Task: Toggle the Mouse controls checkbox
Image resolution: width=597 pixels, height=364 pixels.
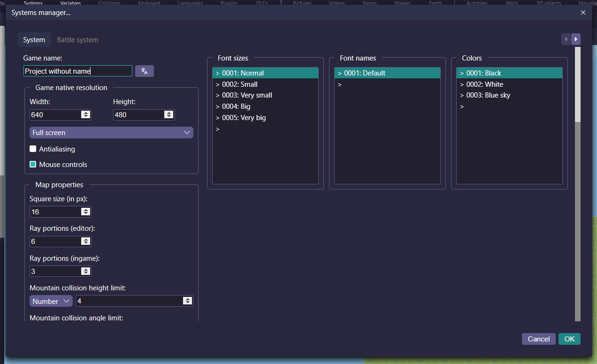Action: [x=33, y=164]
